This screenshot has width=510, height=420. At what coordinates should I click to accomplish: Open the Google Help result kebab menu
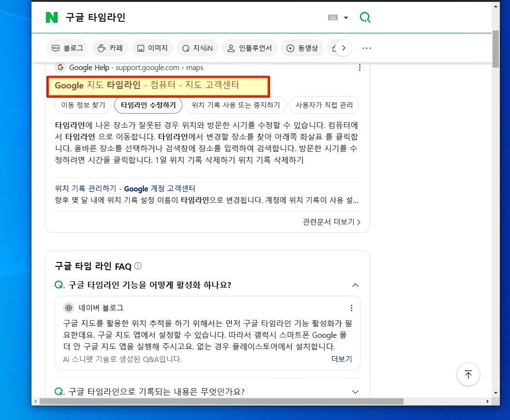360,67
